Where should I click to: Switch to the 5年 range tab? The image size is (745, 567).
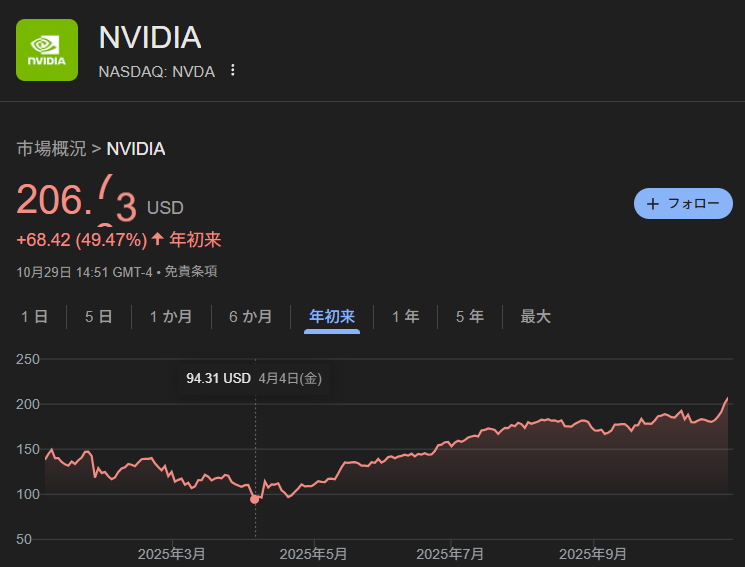click(469, 317)
